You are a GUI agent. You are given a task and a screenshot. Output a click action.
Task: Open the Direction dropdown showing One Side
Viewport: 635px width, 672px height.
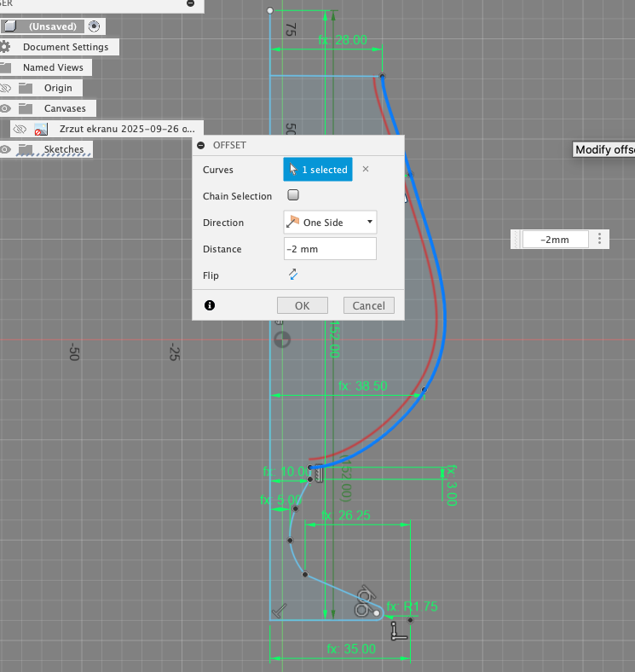pos(330,223)
